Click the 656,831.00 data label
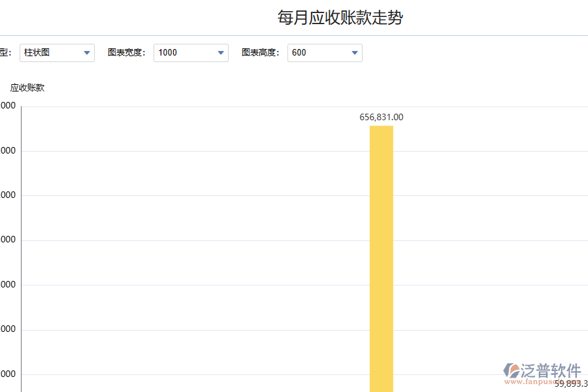 click(x=382, y=118)
